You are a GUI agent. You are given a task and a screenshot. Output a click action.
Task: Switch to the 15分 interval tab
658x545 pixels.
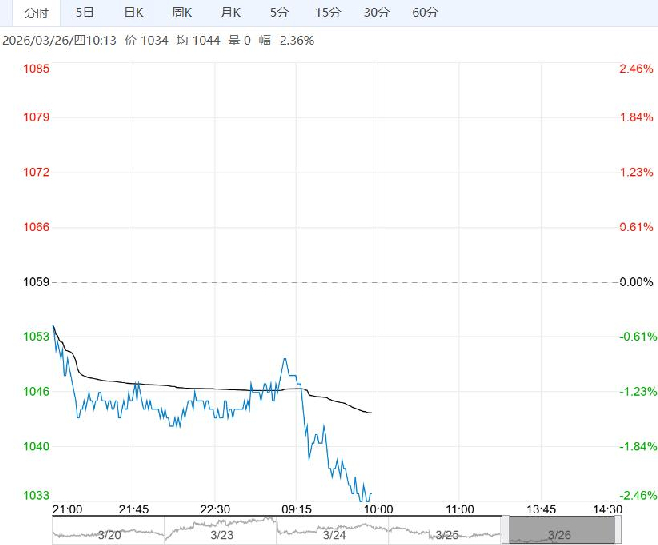[327, 13]
